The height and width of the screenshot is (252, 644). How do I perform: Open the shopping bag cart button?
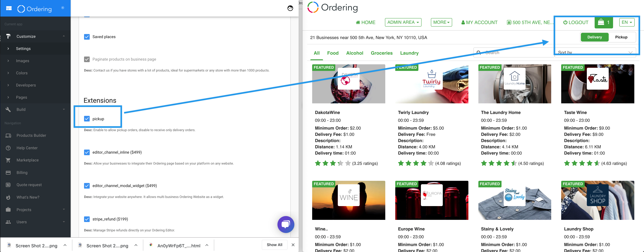point(603,22)
